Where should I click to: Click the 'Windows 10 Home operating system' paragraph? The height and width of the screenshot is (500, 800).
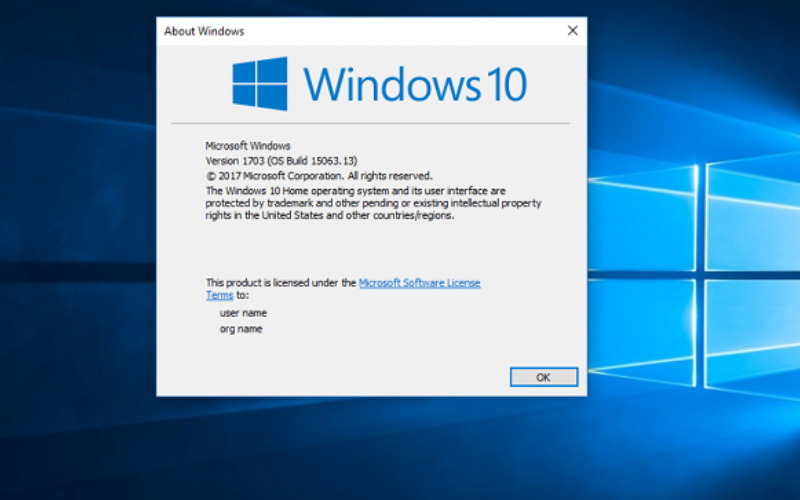pyautogui.click(x=373, y=203)
